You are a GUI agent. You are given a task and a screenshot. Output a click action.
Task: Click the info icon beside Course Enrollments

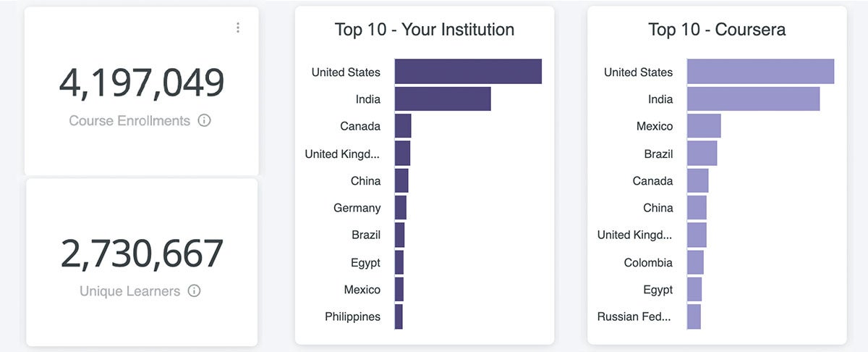pos(204,121)
